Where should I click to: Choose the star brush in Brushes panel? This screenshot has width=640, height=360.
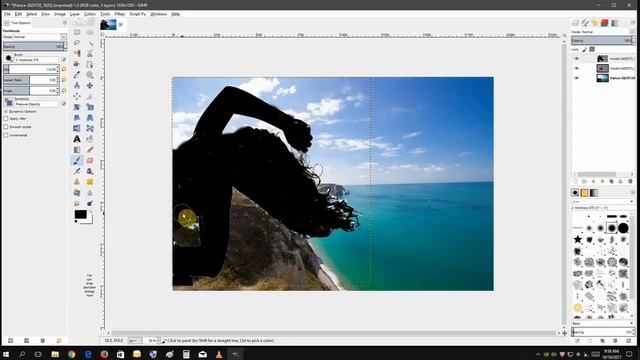coord(578,239)
